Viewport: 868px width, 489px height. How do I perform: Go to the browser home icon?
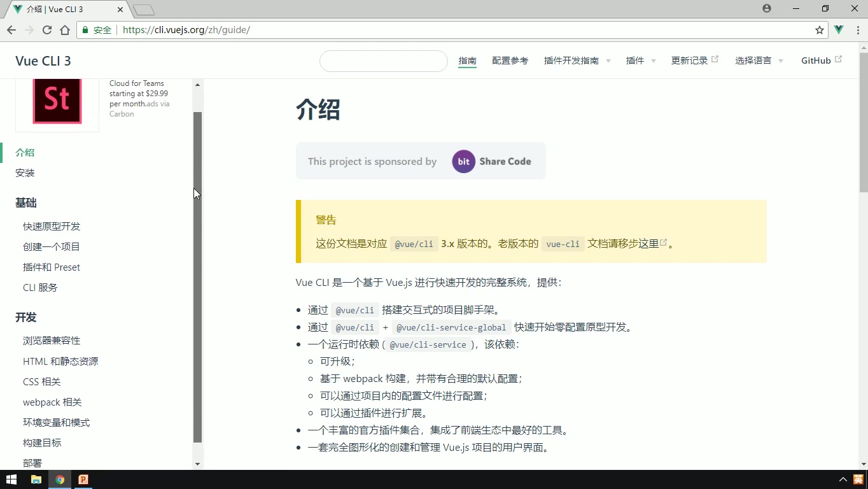pyautogui.click(x=65, y=30)
